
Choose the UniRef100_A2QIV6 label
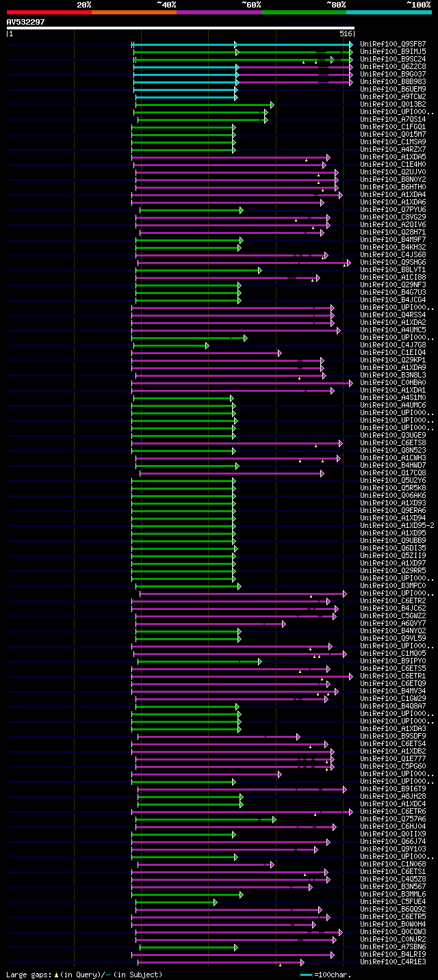pyautogui.click(x=393, y=225)
